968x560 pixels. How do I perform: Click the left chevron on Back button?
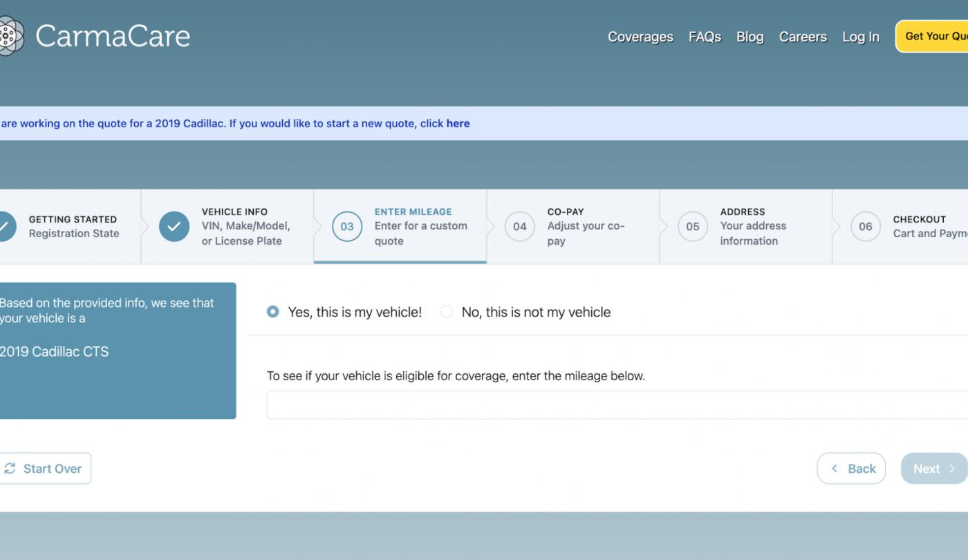click(835, 469)
